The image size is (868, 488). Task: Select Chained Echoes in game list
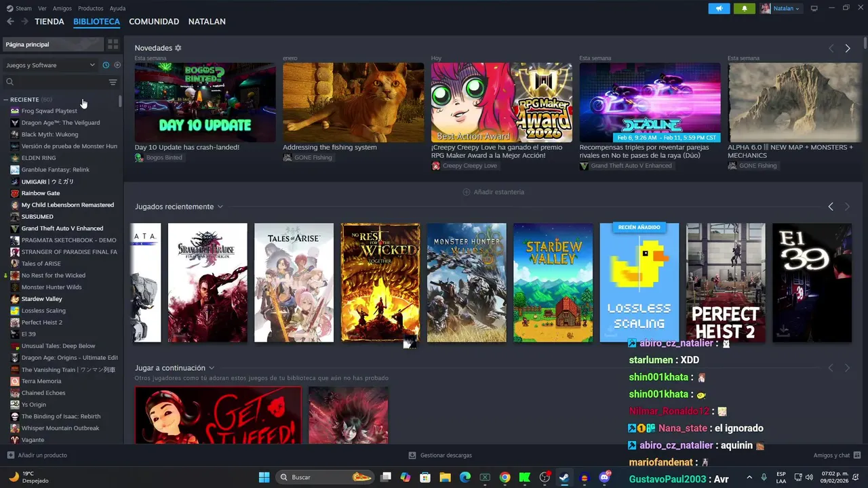pyautogui.click(x=43, y=393)
